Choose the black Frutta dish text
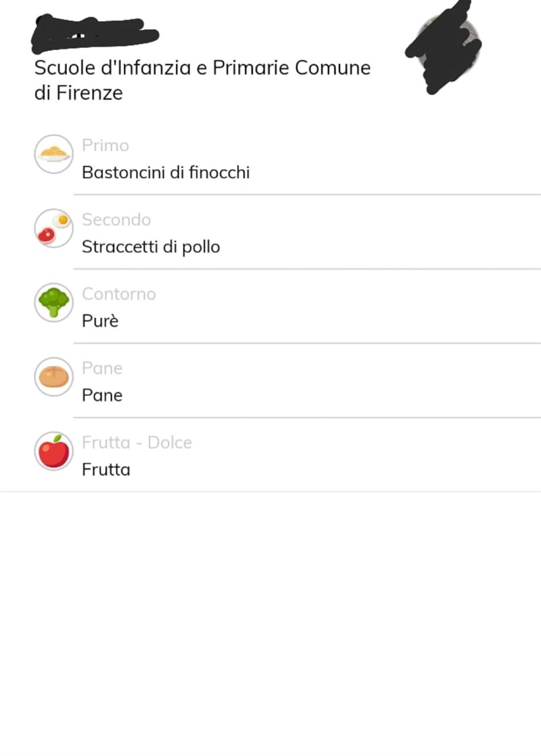The width and height of the screenshot is (541, 756). pos(106,470)
